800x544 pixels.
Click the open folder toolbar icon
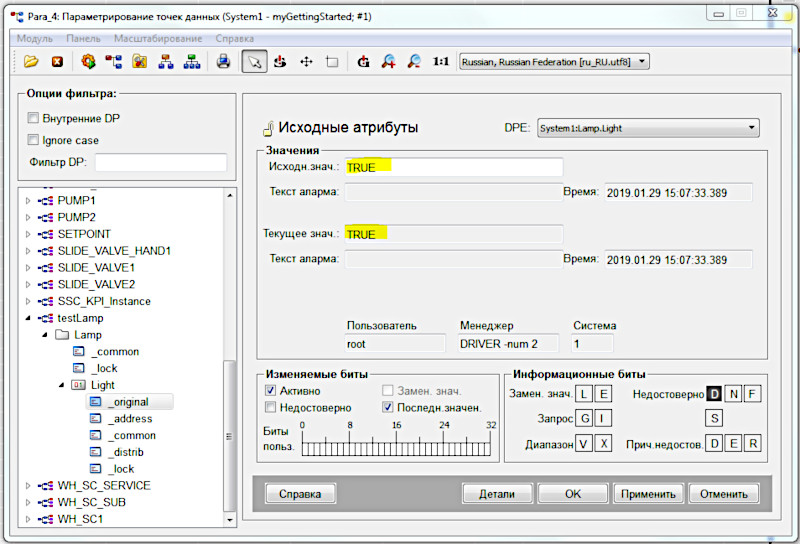coord(31,62)
